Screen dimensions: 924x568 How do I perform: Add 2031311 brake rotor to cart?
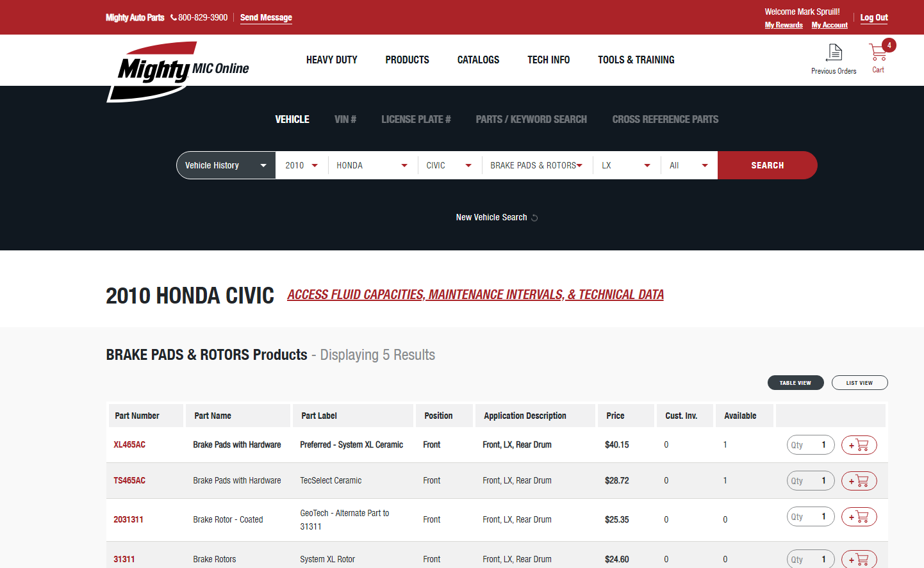(x=859, y=517)
